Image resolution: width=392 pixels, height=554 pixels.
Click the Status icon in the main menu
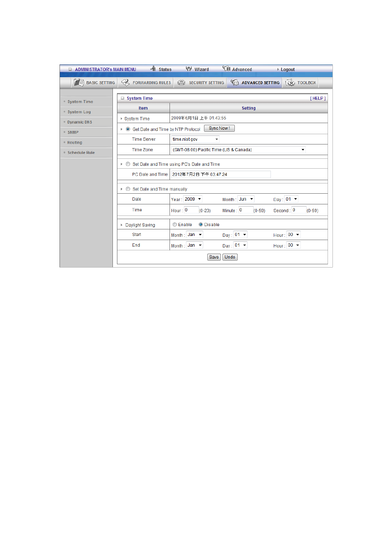click(x=154, y=69)
